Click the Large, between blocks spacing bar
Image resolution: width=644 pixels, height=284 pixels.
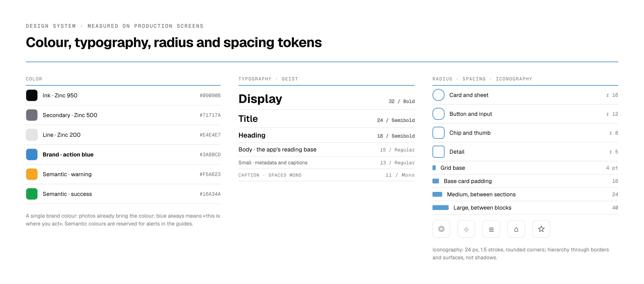441,208
